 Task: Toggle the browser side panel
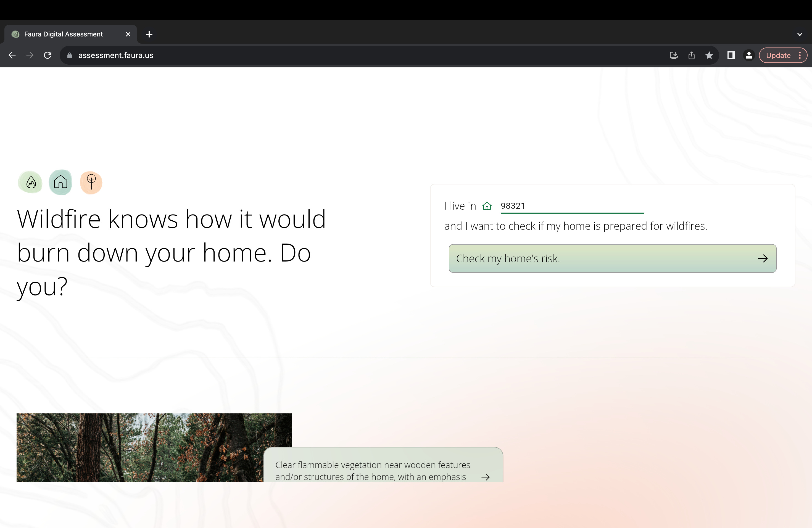[731, 55]
